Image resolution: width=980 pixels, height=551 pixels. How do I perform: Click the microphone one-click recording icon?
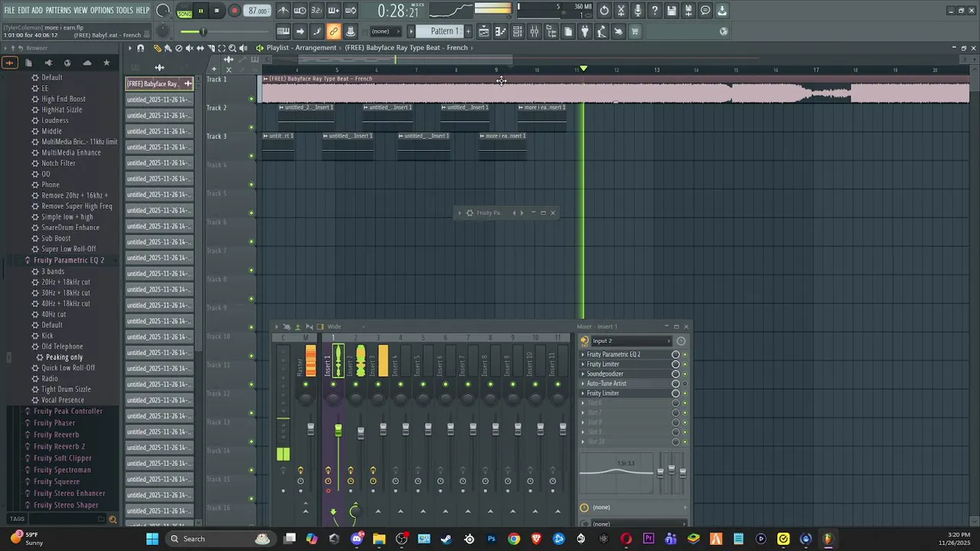(x=639, y=11)
